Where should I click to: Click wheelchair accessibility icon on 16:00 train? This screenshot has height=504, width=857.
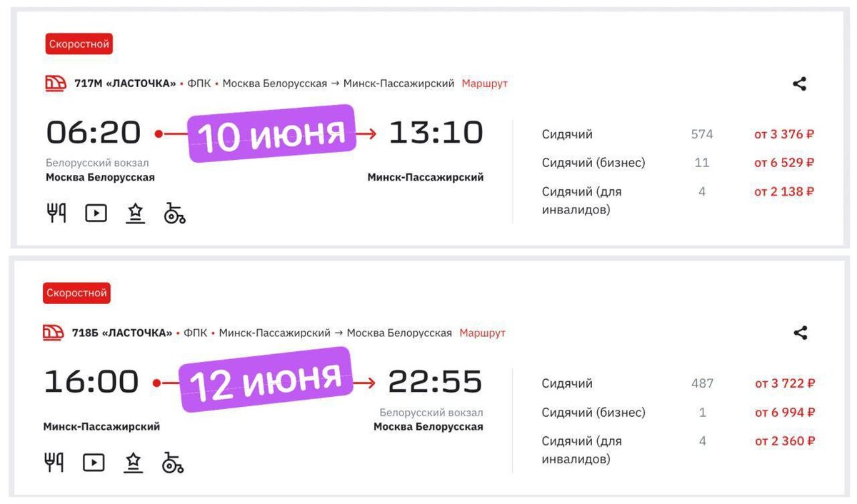pos(172,463)
